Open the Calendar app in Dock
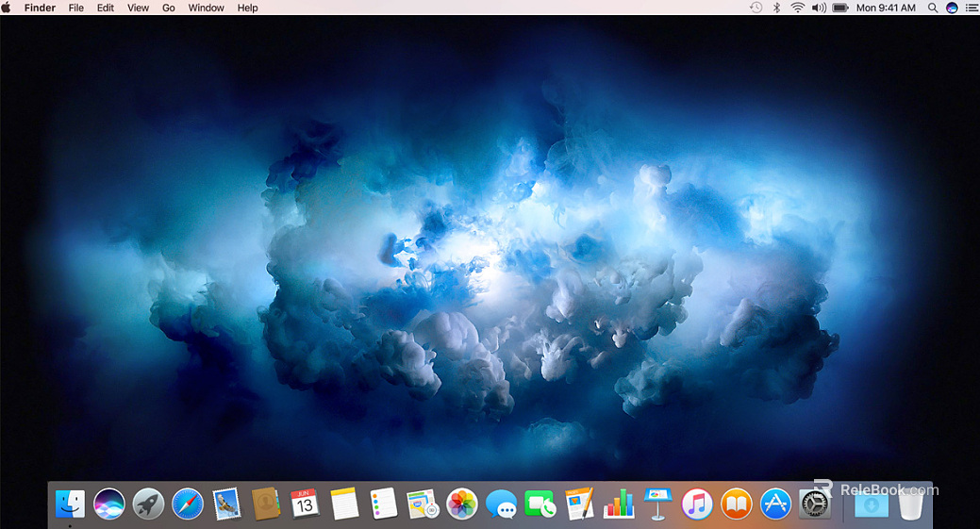This screenshot has width=980, height=529. (x=305, y=504)
